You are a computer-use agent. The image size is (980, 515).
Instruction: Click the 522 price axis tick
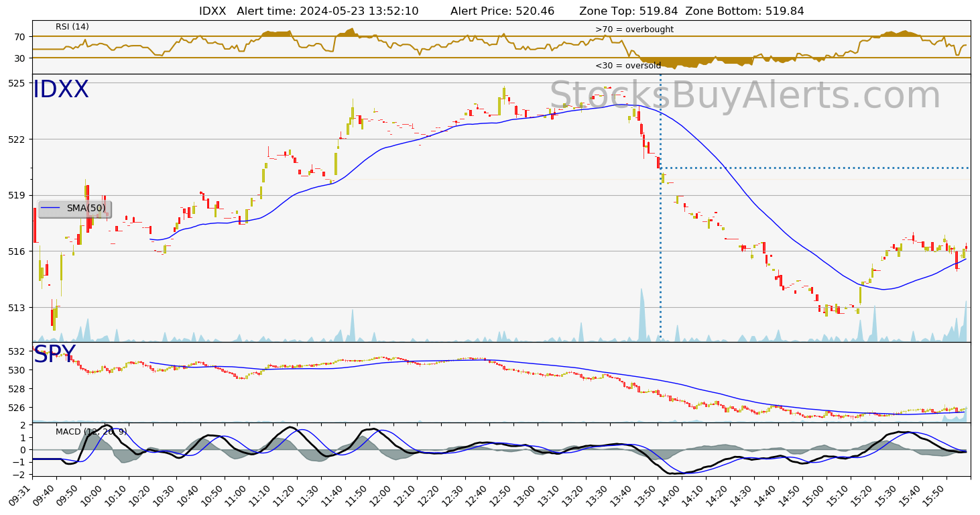[17, 139]
